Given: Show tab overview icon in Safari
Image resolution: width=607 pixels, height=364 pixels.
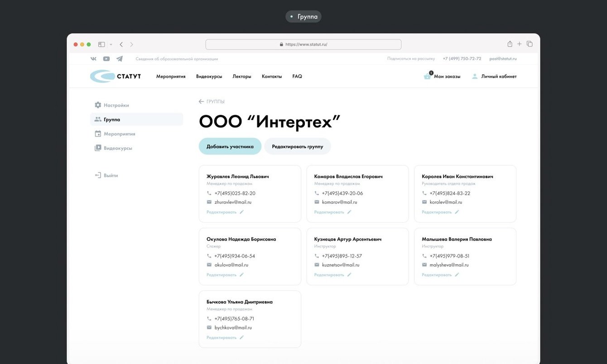Looking at the screenshot, I should click(x=530, y=44).
